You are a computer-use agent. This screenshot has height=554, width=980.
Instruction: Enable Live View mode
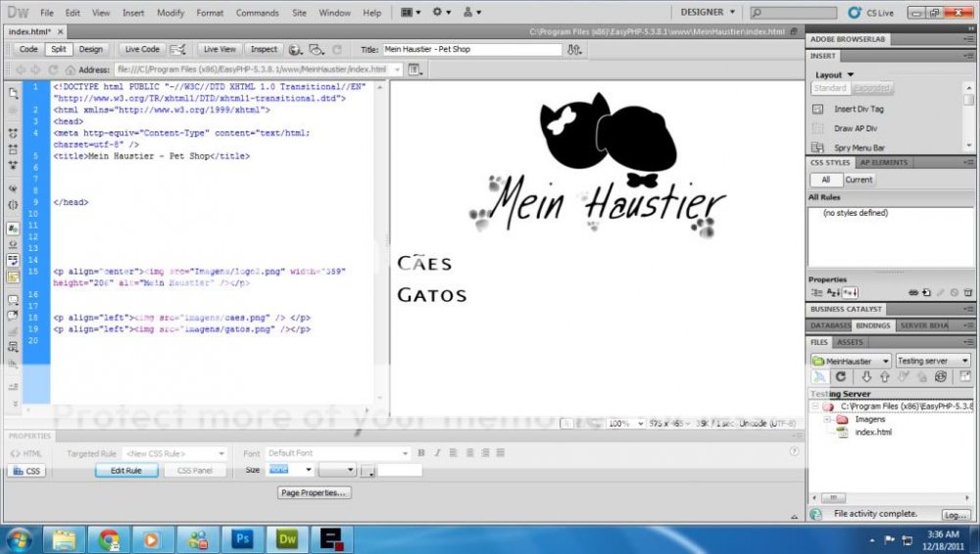coord(220,49)
